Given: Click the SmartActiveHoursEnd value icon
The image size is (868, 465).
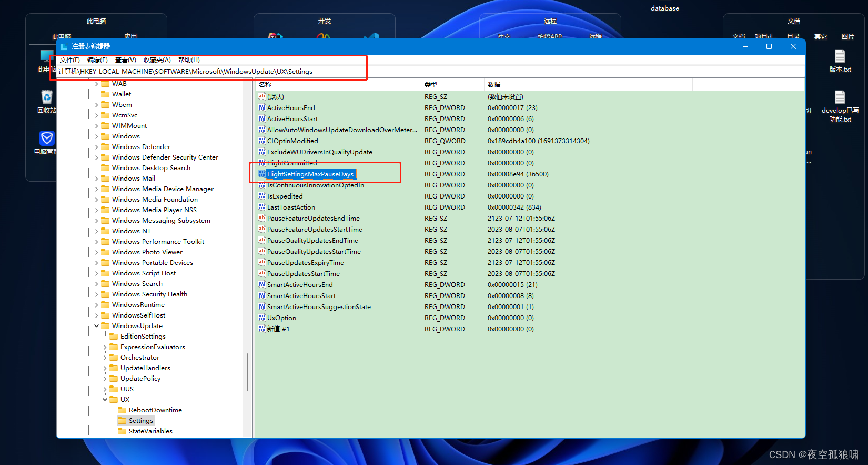Looking at the screenshot, I should (261, 284).
